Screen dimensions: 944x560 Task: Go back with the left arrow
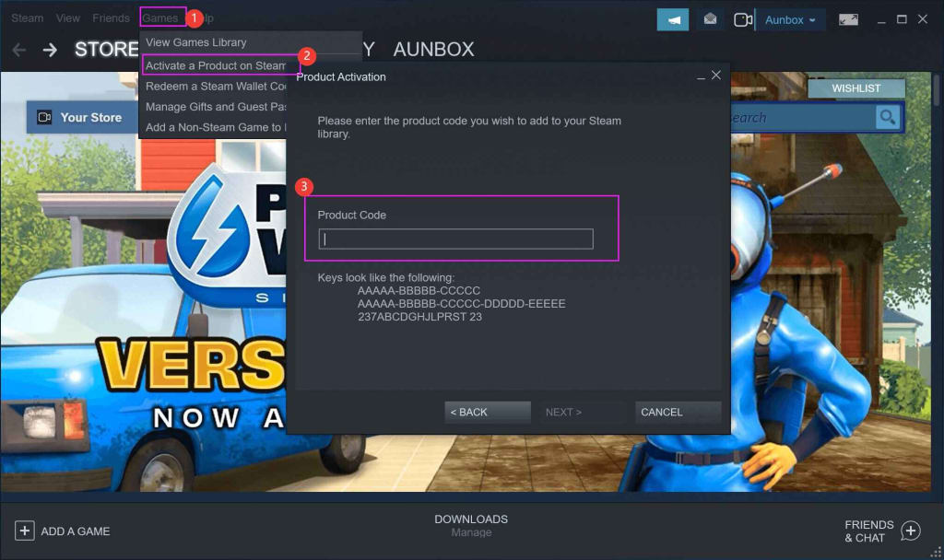coord(19,50)
